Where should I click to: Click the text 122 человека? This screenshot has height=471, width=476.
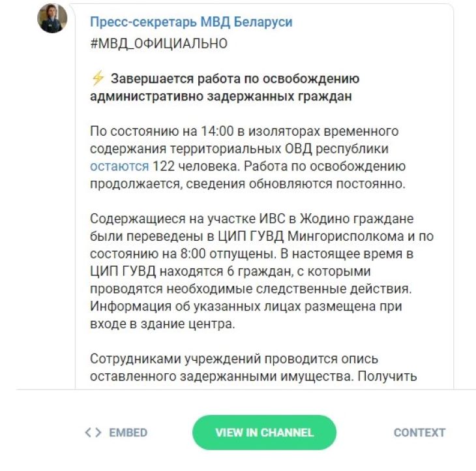[x=185, y=166]
